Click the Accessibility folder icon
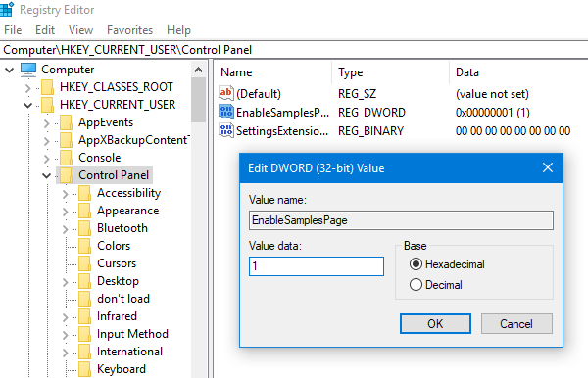 (84, 193)
